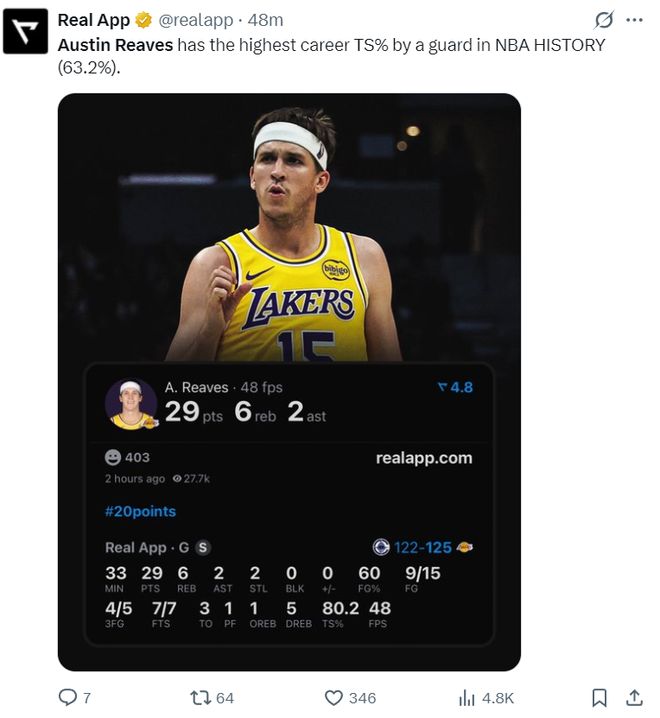Like the post with the heart icon
660x718 pixels.
click(334, 697)
